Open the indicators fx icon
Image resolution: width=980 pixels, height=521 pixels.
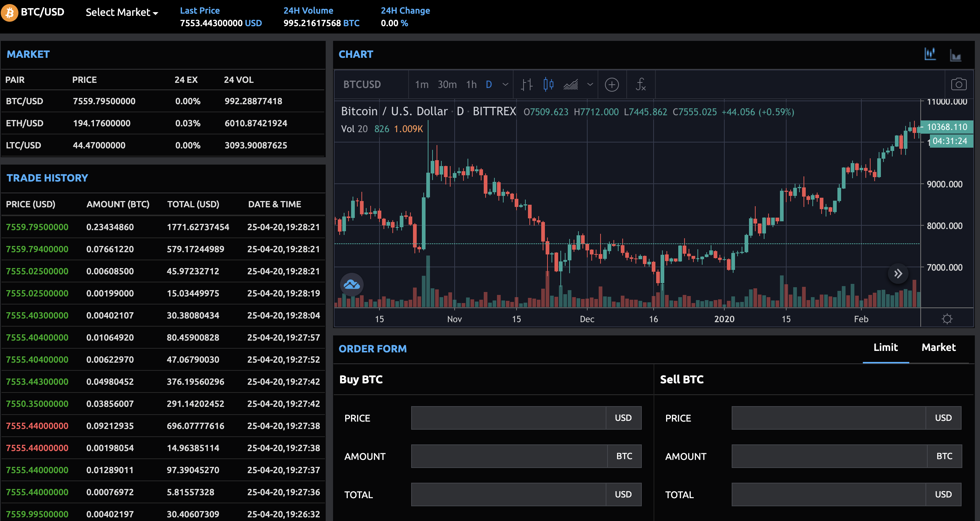pos(641,84)
